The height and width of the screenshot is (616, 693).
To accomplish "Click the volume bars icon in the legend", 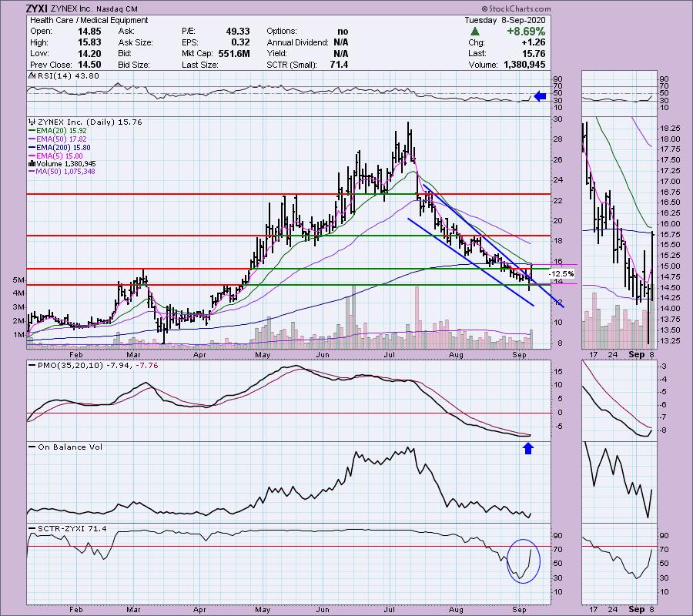I will point(32,164).
